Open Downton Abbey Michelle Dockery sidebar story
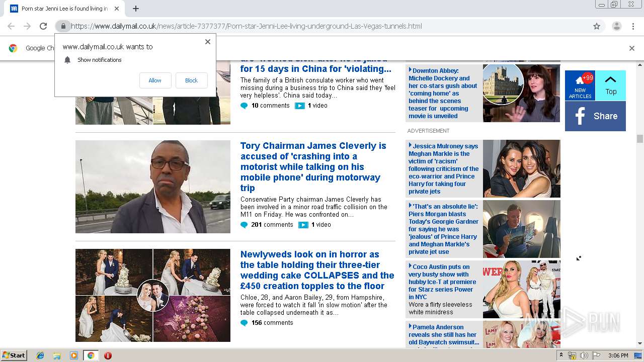 tap(443, 93)
